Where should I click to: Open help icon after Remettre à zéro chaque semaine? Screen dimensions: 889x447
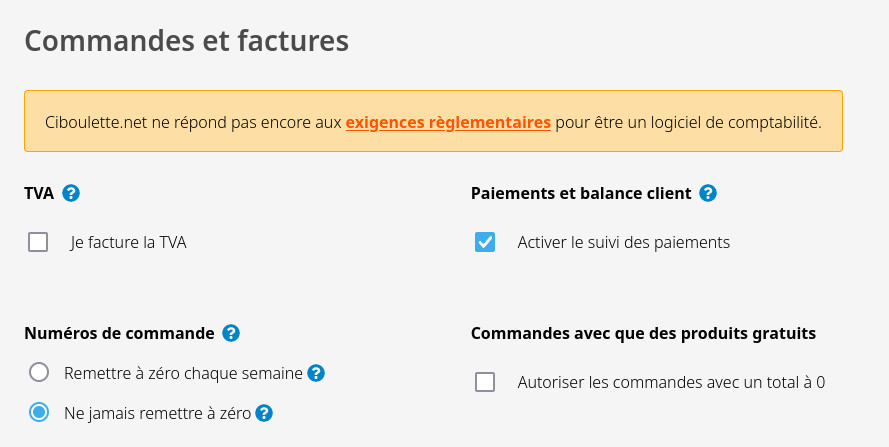point(316,373)
